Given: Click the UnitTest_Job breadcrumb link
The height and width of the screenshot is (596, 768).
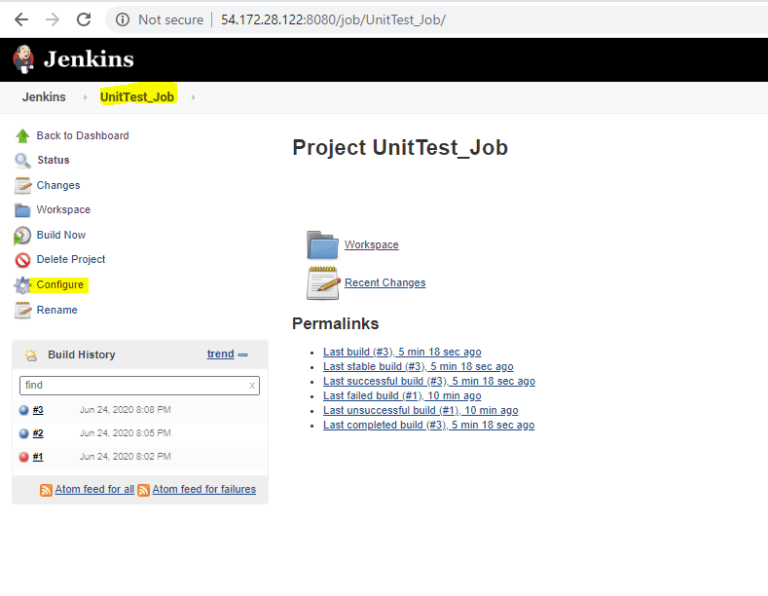Looking at the screenshot, I should point(137,97).
